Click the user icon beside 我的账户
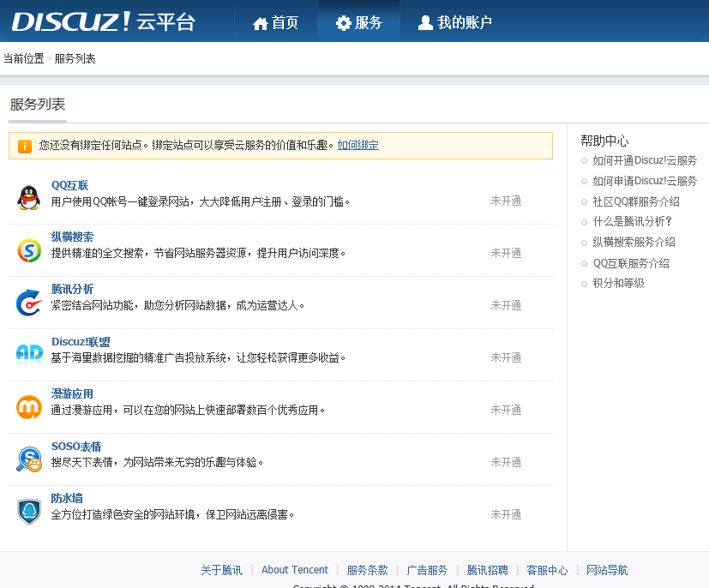The image size is (709, 588). [425, 22]
